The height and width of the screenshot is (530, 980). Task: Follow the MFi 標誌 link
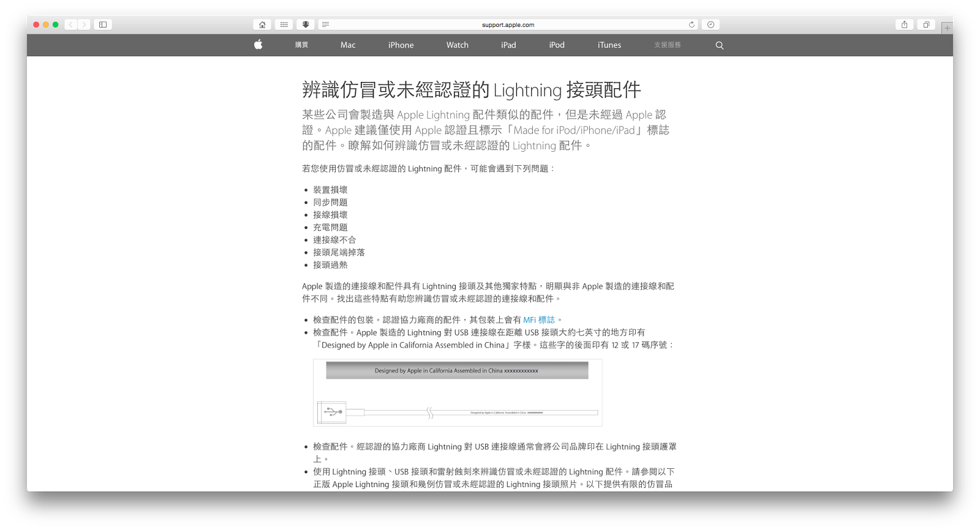pyautogui.click(x=539, y=320)
